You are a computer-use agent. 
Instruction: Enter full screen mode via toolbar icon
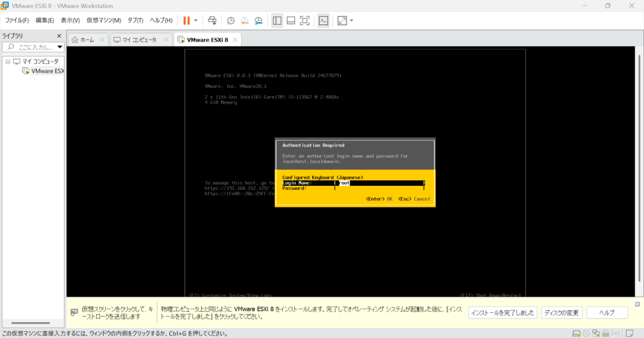point(304,21)
